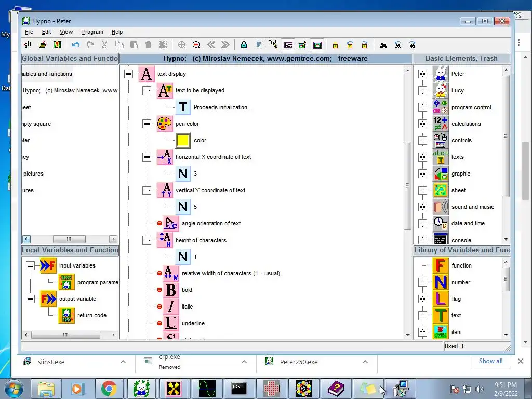Collapse the text to be displayed node

tap(147, 90)
